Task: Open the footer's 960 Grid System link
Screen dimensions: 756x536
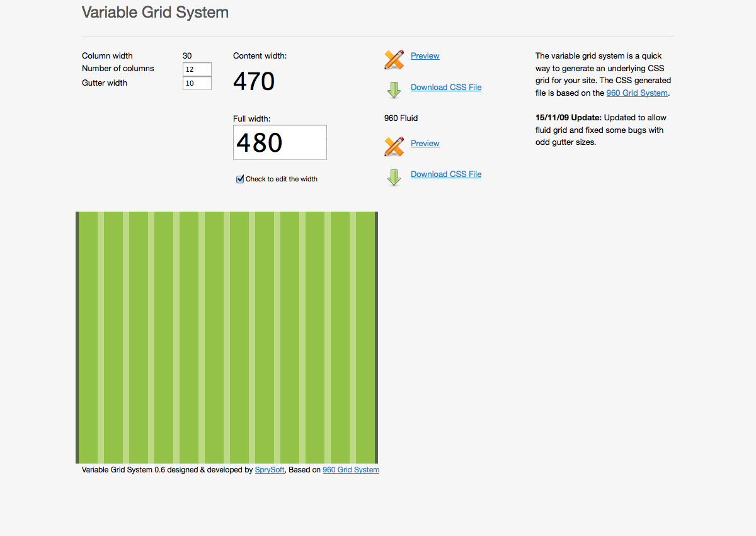Action: point(350,470)
